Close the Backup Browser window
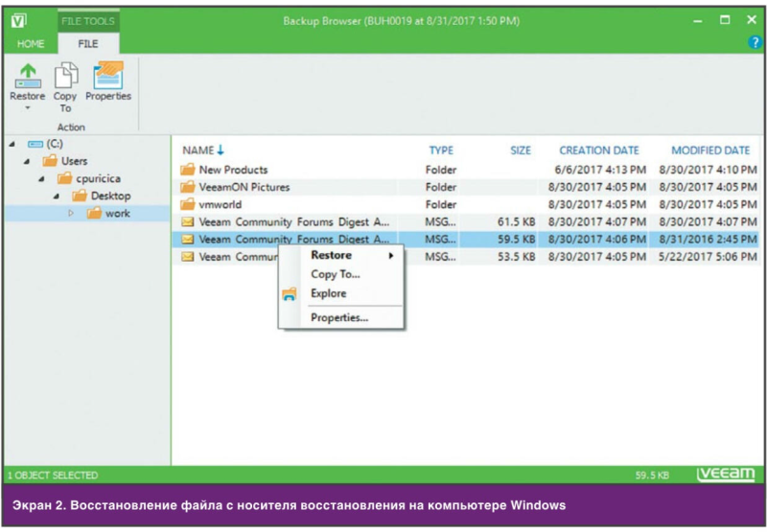 752,20
